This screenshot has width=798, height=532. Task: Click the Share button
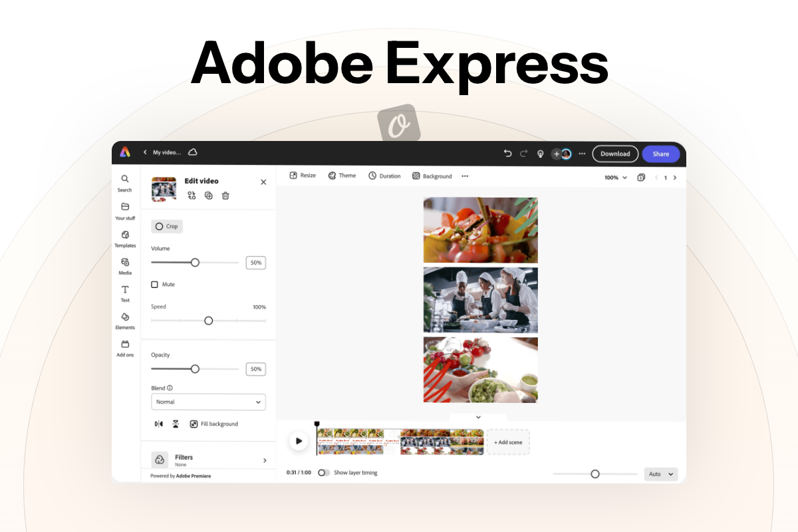[660, 154]
